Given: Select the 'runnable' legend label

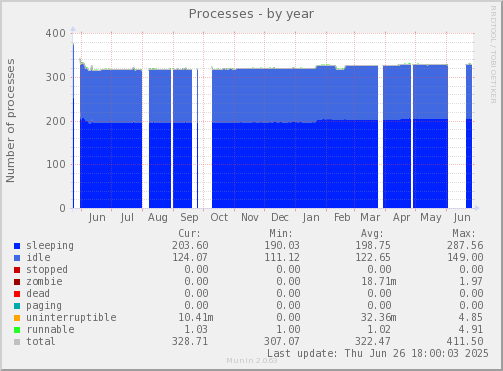Looking at the screenshot, I should pos(50,329).
